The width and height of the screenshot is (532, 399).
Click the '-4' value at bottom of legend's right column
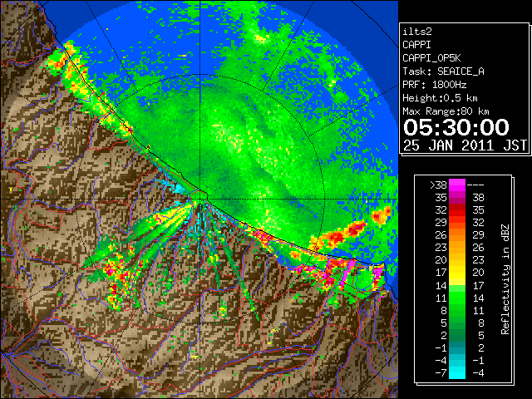point(478,373)
